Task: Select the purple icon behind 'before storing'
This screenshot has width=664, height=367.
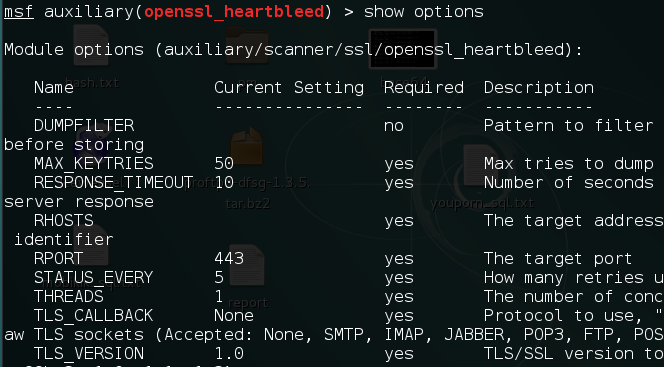Action: point(91,142)
